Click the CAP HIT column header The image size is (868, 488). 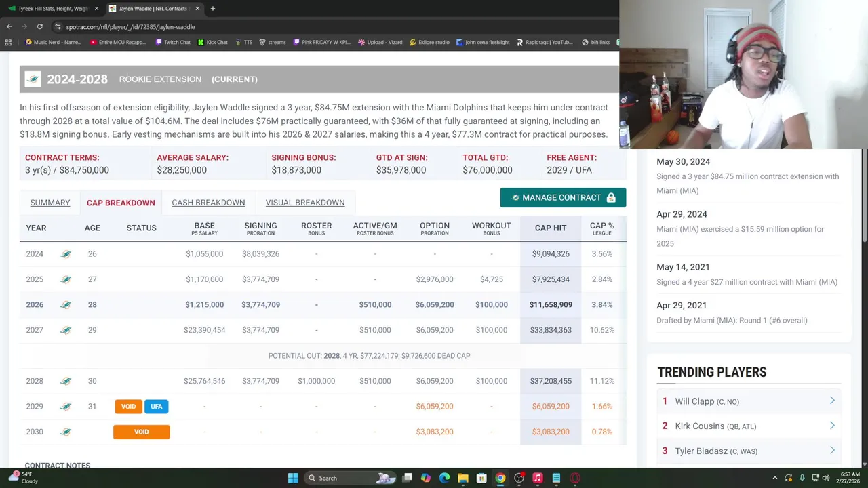551,228
